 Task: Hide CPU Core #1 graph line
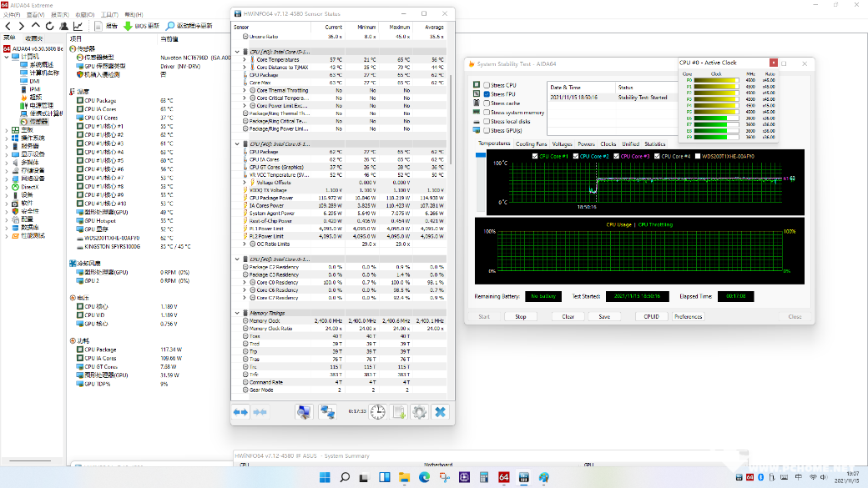[535, 157]
